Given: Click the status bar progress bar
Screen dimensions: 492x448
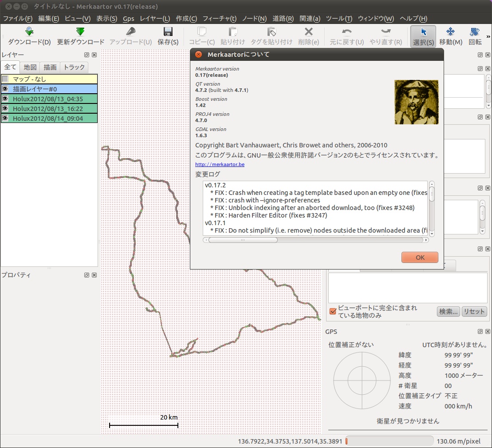Looking at the screenshot, I should 389,441.
